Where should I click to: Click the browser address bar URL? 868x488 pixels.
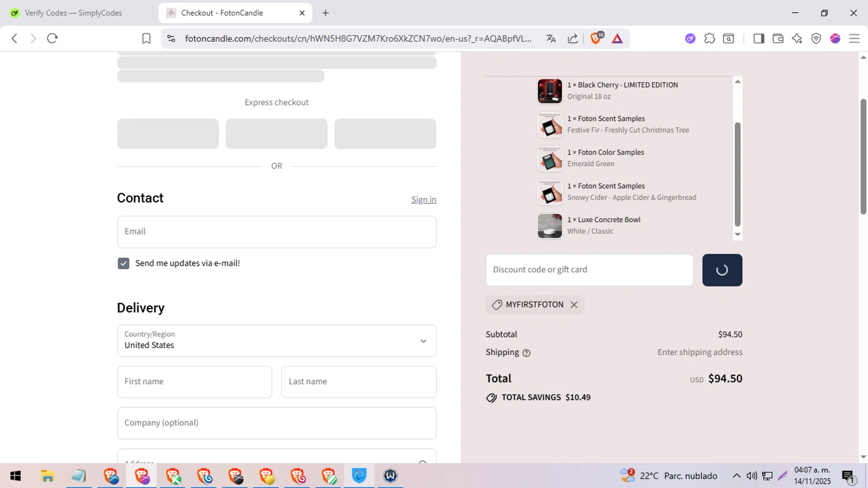coord(358,38)
